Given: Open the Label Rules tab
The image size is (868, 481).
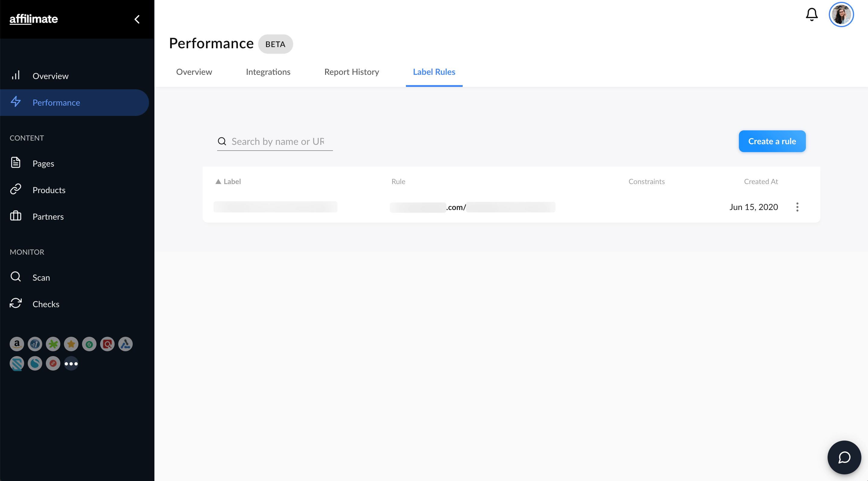Looking at the screenshot, I should [434, 71].
